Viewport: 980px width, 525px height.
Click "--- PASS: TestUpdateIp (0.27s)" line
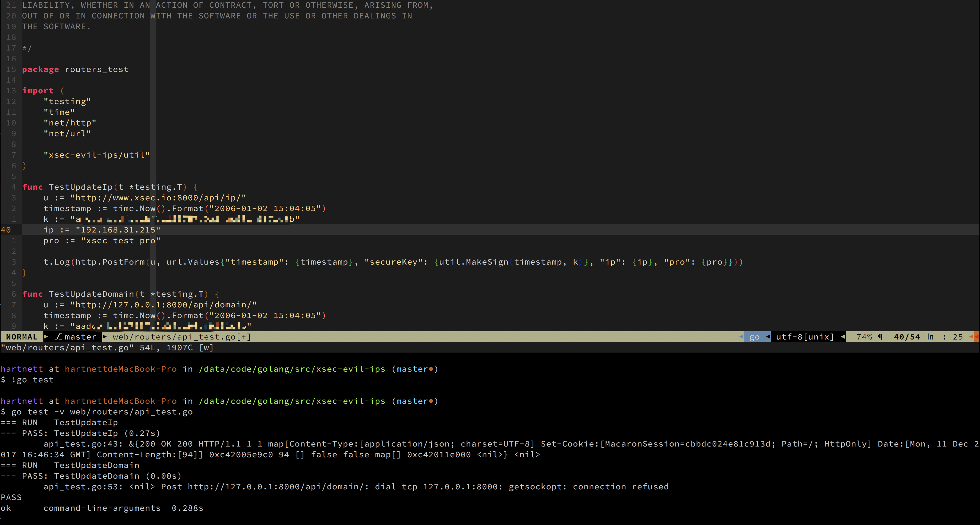tap(81, 433)
